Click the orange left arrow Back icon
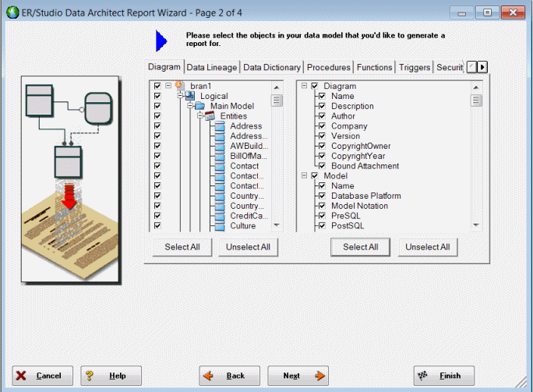The width and height of the screenshot is (533, 392). coord(208,376)
